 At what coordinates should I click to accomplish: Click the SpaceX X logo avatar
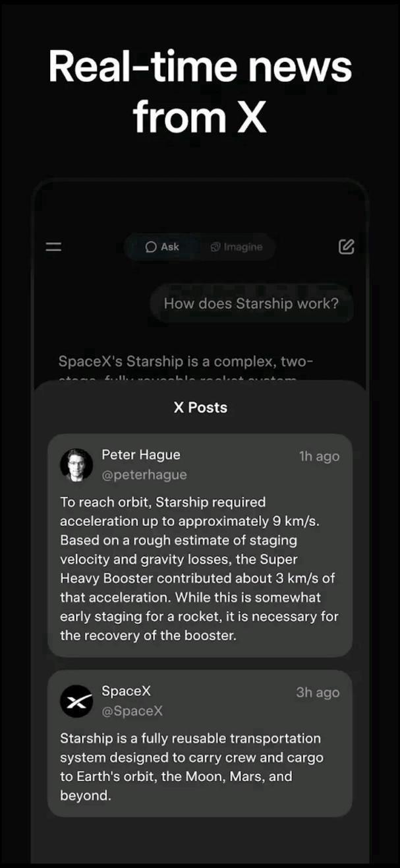point(76,700)
